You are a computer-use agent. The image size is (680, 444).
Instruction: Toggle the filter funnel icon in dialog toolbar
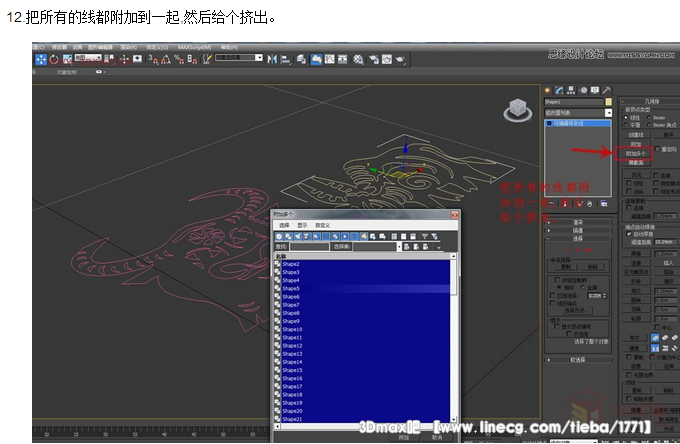[425, 236]
